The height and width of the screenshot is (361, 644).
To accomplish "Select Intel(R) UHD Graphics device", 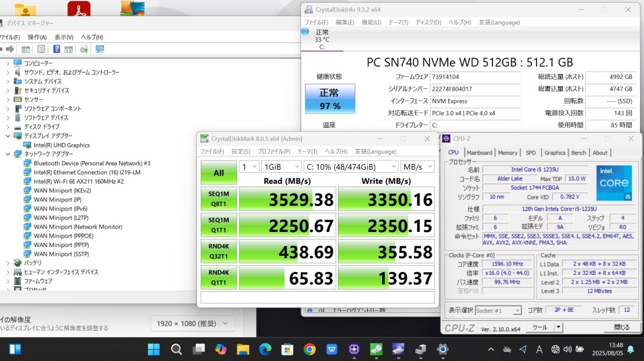I will (x=62, y=145).
